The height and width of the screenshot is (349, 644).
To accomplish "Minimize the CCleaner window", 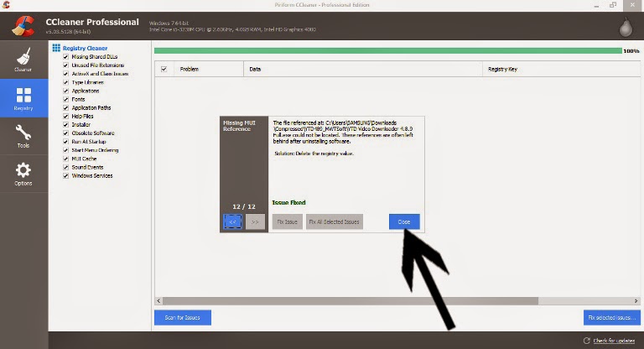I will (596, 5).
